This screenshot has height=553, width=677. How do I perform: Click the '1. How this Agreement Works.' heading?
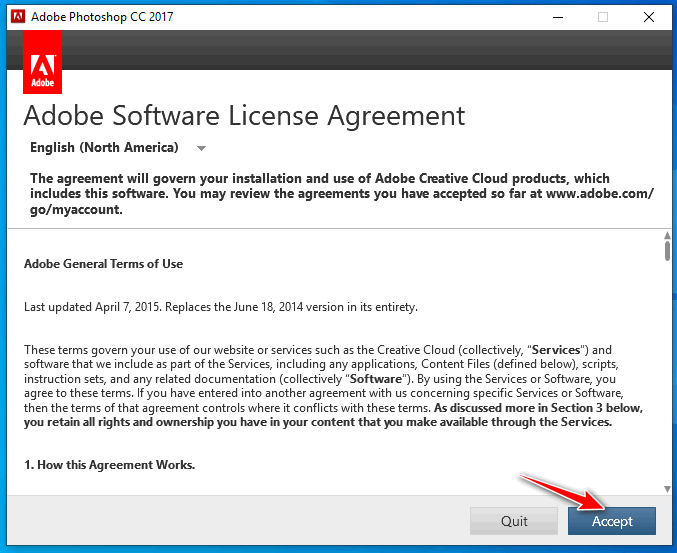109,465
